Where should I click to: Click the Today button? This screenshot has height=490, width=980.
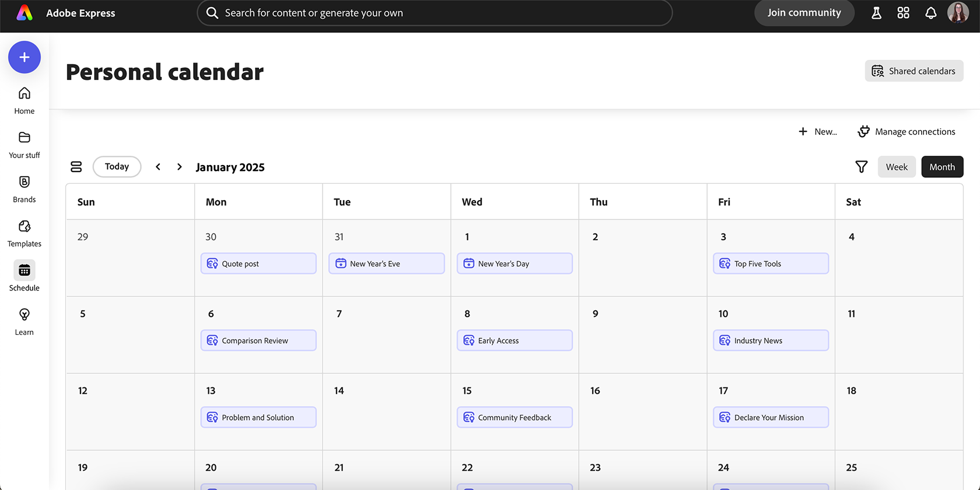click(117, 167)
